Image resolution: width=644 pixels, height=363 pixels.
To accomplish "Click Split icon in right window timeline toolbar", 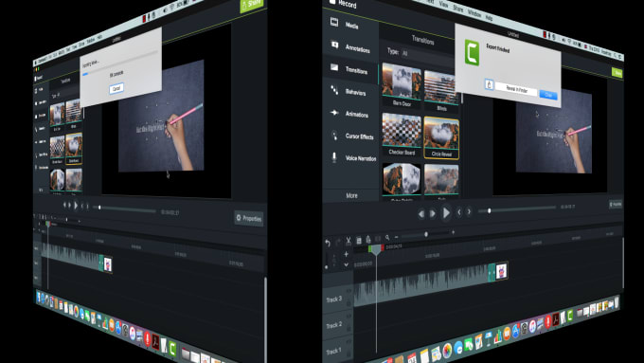I will tap(378, 238).
